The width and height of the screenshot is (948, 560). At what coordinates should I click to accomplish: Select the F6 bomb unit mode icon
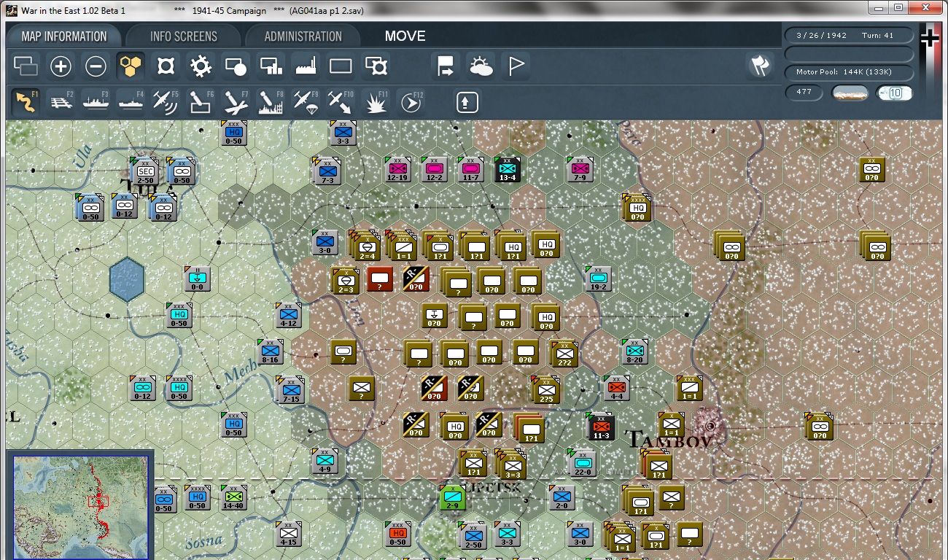coord(201,102)
